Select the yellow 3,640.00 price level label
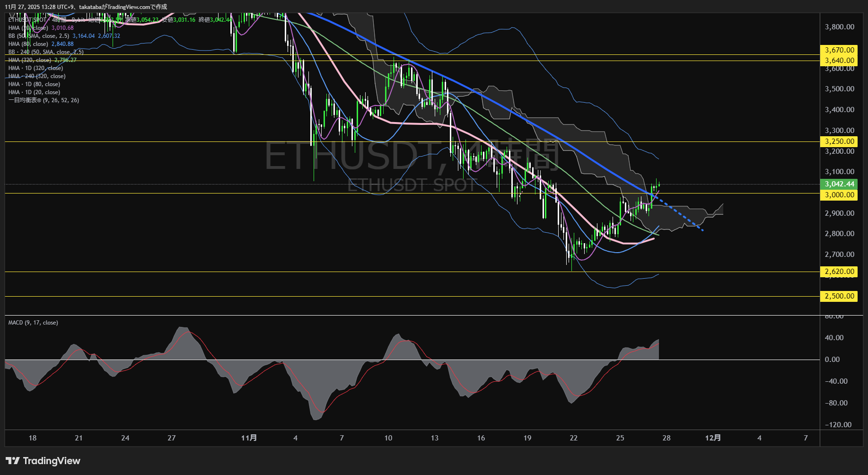 tap(838, 61)
